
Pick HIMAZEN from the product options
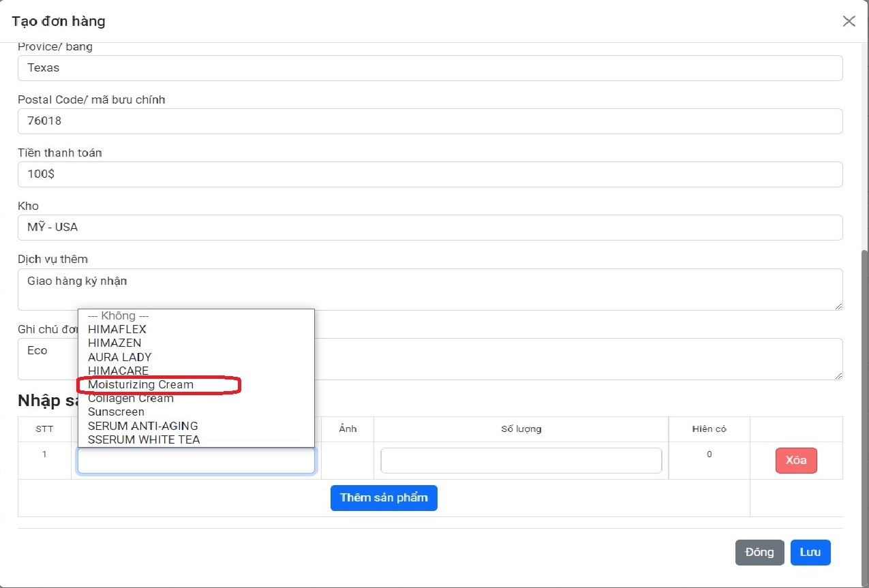(115, 343)
